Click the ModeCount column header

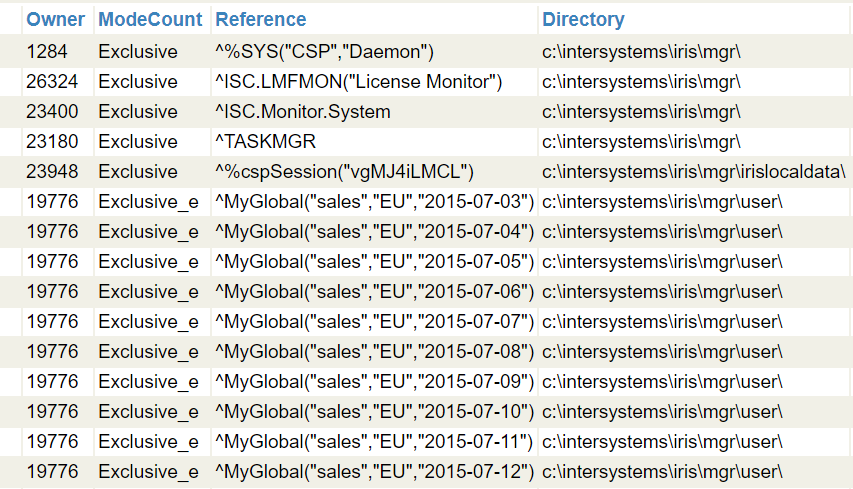[x=150, y=19]
